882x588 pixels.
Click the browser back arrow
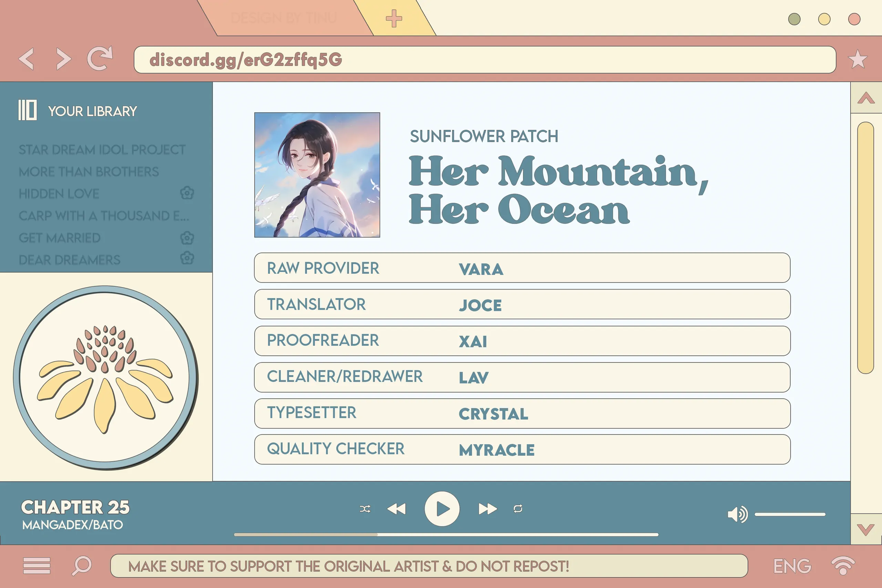pyautogui.click(x=26, y=59)
